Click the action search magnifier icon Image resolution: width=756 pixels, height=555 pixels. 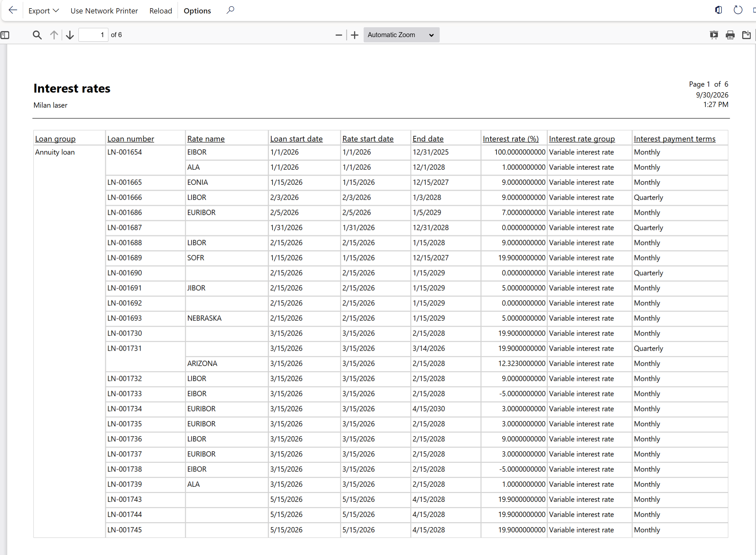click(230, 11)
